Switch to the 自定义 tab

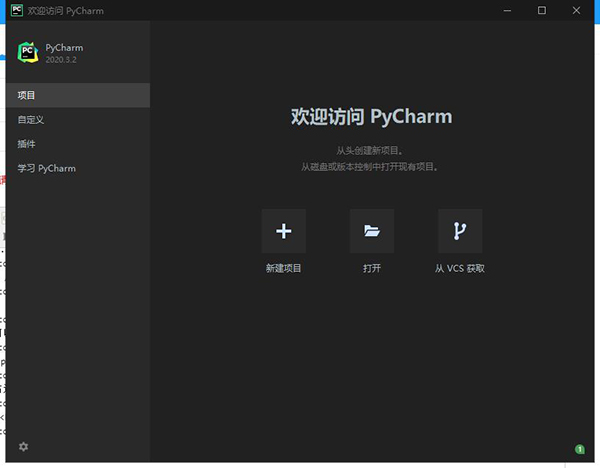click(78, 120)
